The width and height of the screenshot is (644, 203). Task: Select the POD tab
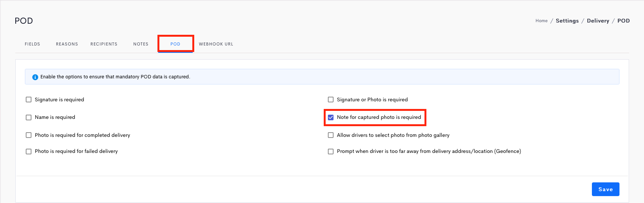point(175,44)
